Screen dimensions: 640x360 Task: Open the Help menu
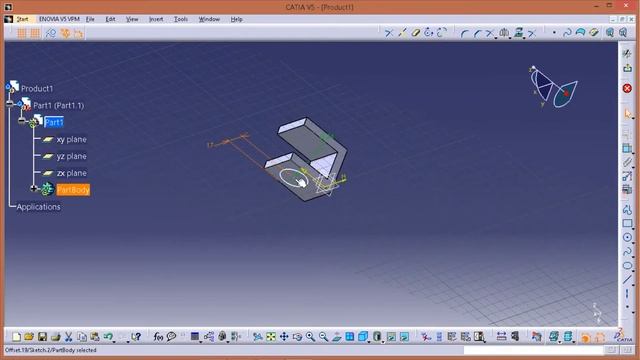point(236,19)
